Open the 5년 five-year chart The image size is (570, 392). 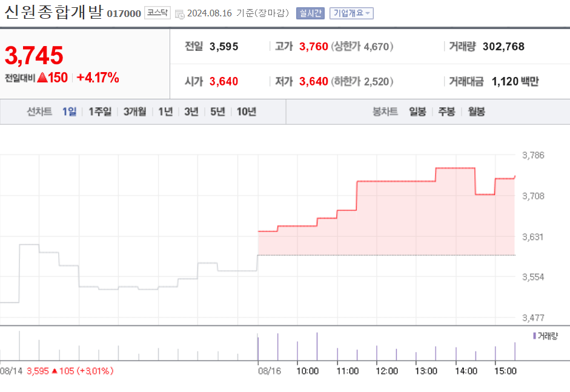click(216, 112)
